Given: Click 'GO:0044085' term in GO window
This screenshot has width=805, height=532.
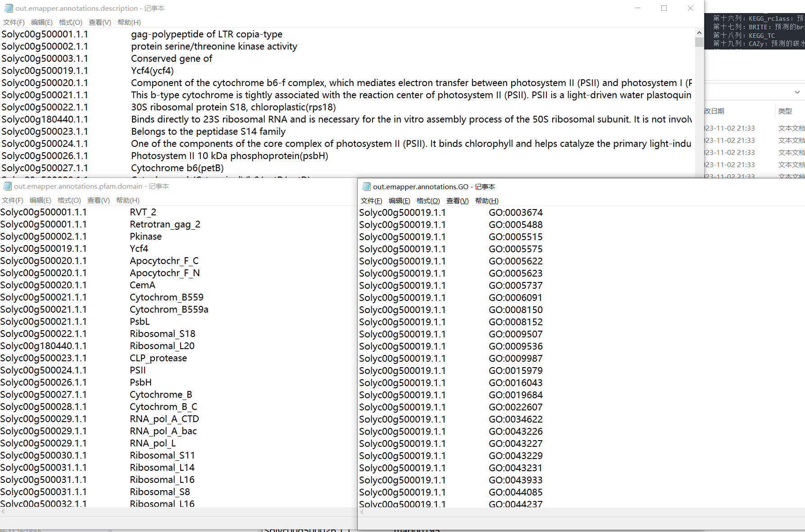Looking at the screenshot, I should coord(516,492).
